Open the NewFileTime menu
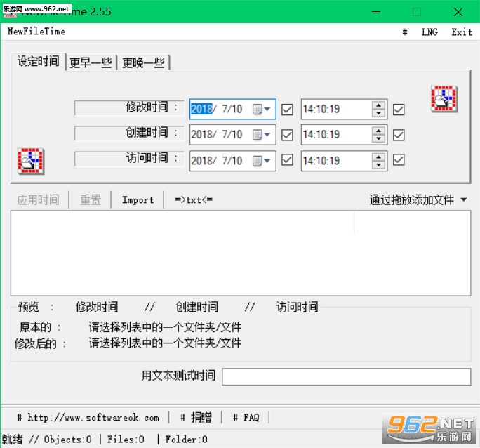This screenshot has height=448, width=480. pyautogui.click(x=36, y=32)
